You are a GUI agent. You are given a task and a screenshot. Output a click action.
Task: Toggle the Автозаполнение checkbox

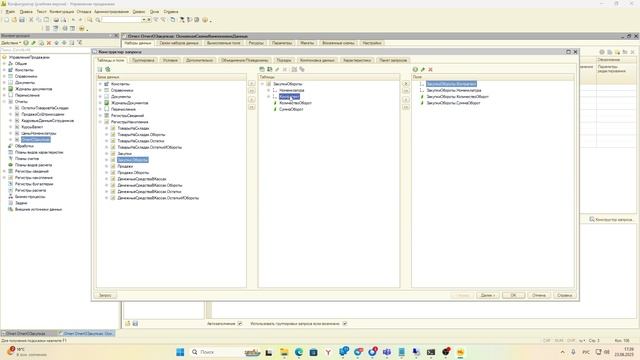click(240, 324)
